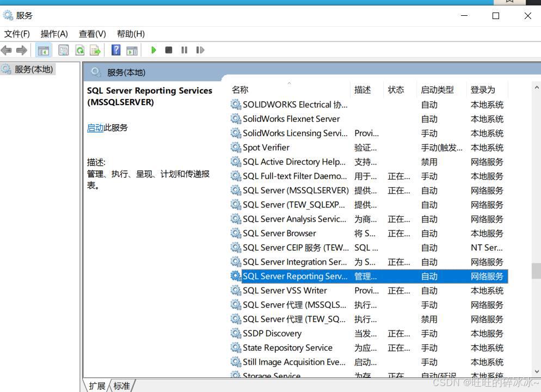Sort by the 名称 column header
This screenshot has height=392, width=541.
pyautogui.click(x=240, y=90)
